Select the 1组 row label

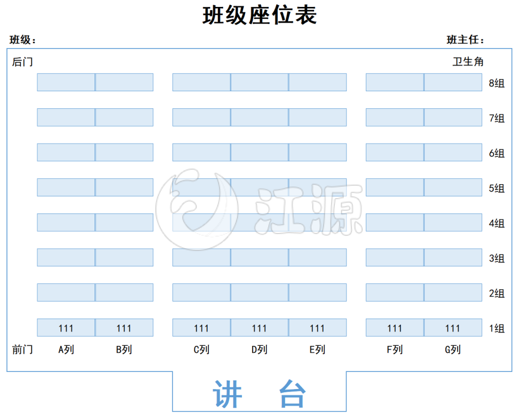click(x=497, y=328)
